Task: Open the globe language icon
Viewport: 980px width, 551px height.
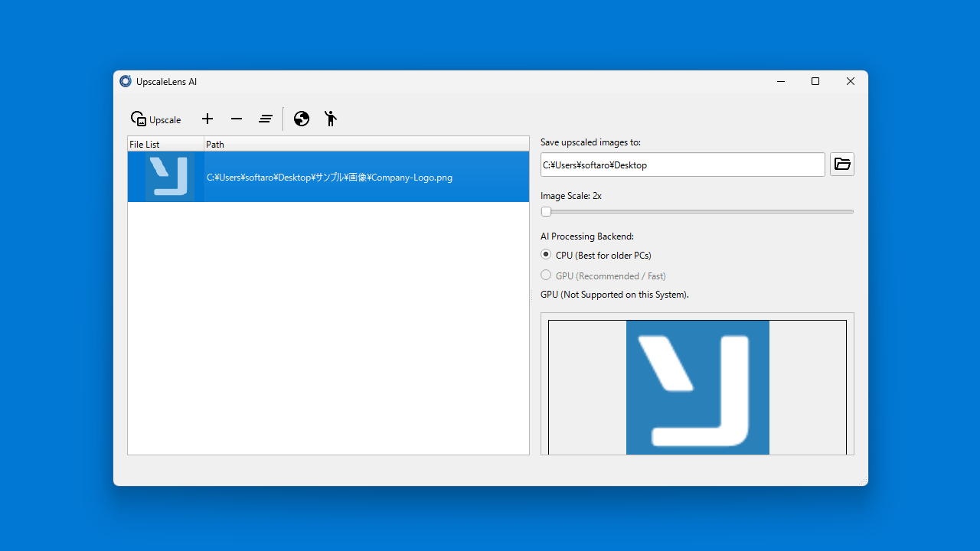Action: pyautogui.click(x=302, y=119)
